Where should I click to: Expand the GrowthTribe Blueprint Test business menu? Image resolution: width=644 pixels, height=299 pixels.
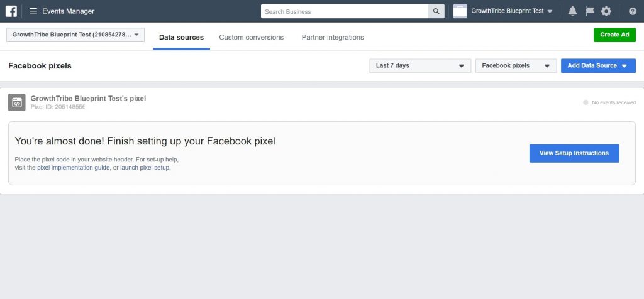point(512,11)
